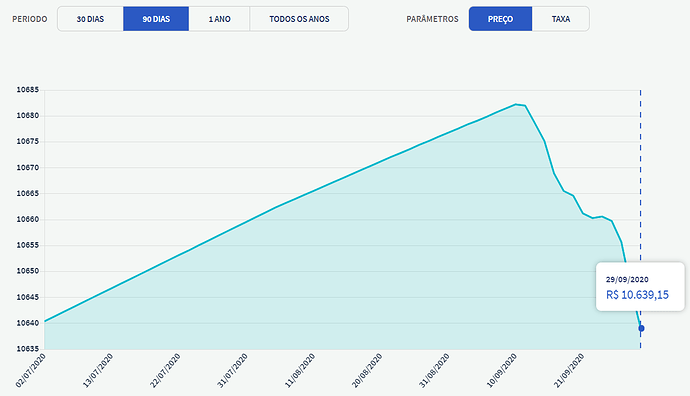This screenshot has height=396, width=690.
Task: Click the PERIODO label text
Action: pyautogui.click(x=30, y=19)
